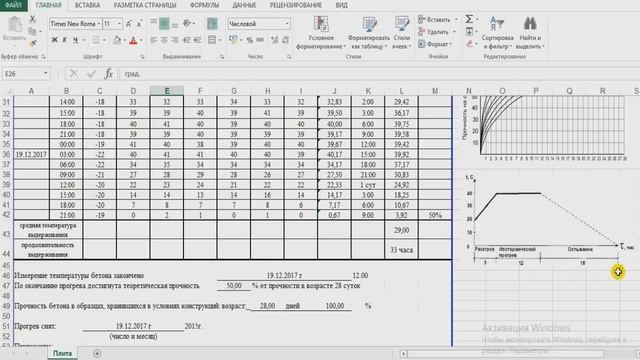Apply red font color A
This screenshot has width=640, height=360.
click(x=133, y=40)
